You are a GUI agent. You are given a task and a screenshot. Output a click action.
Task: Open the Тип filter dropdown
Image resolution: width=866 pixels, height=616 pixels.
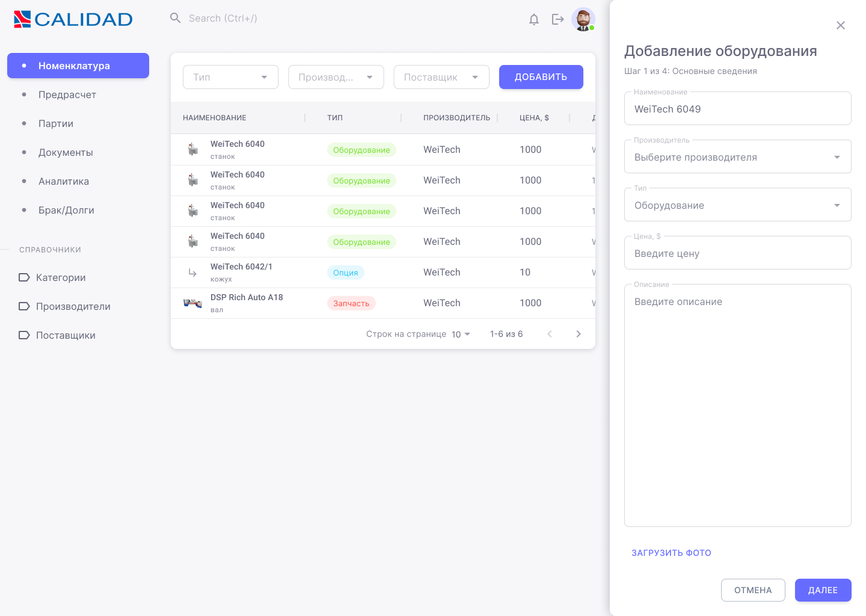coord(231,77)
